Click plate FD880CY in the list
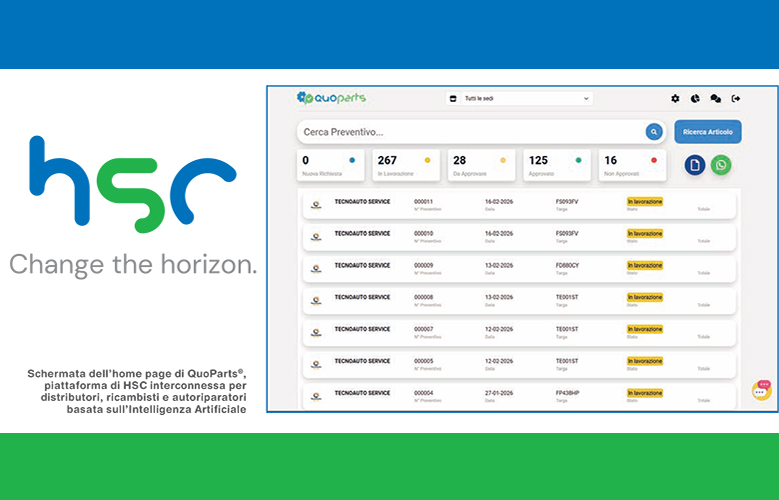Screen dimensions: 779x500 coord(567,265)
